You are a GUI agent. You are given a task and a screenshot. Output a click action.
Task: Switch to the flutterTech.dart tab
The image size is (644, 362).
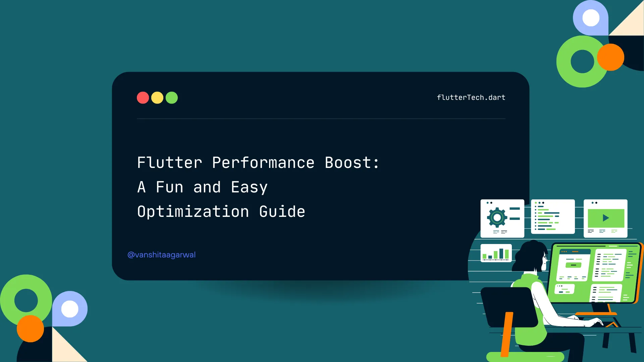point(471,98)
